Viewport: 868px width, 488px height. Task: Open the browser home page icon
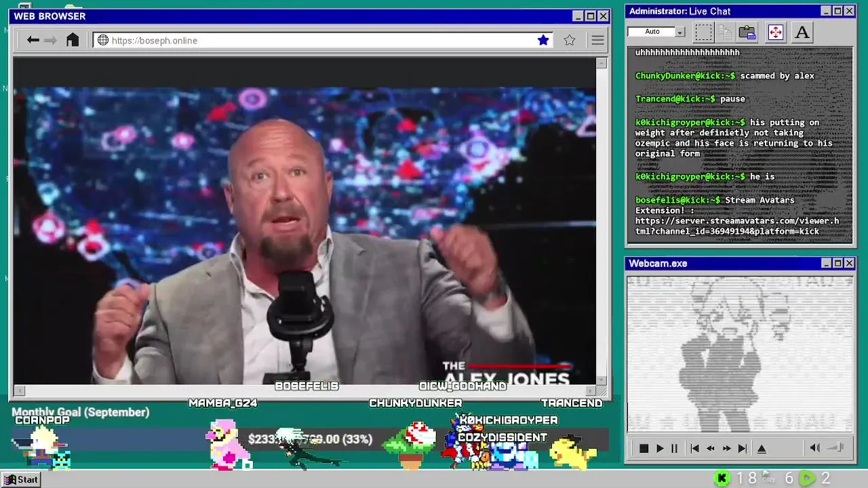tap(73, 40)
